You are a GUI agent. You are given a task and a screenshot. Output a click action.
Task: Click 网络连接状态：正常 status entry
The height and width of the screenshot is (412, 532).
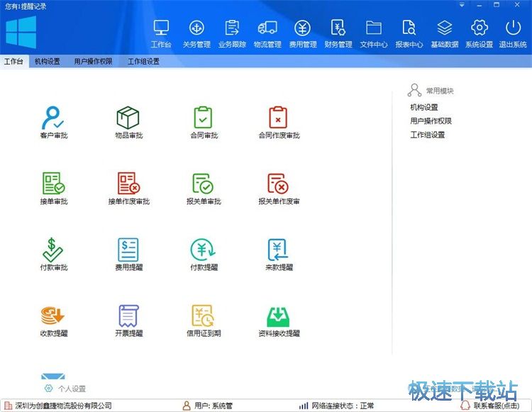click(x=343, y=406)
